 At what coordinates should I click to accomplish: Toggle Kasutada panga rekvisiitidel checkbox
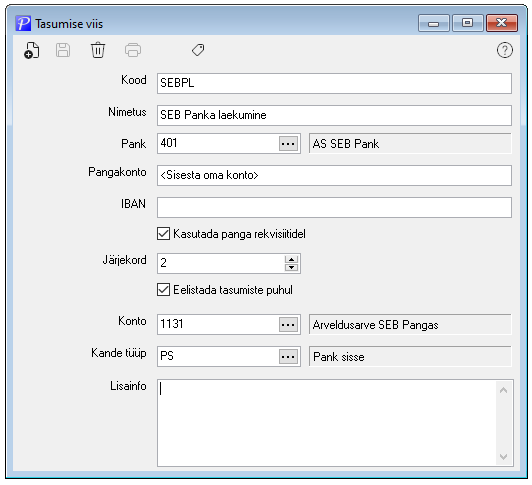163,234
